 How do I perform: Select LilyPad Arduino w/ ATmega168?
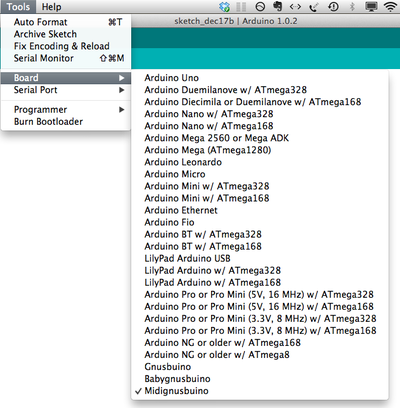pyautogui.click(x=260, y=282)
